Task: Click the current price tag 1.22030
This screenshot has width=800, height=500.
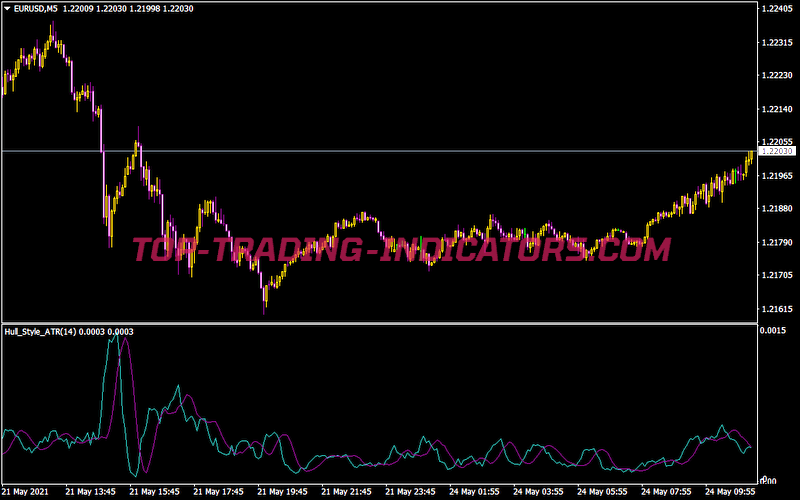Action: (777, 151)
